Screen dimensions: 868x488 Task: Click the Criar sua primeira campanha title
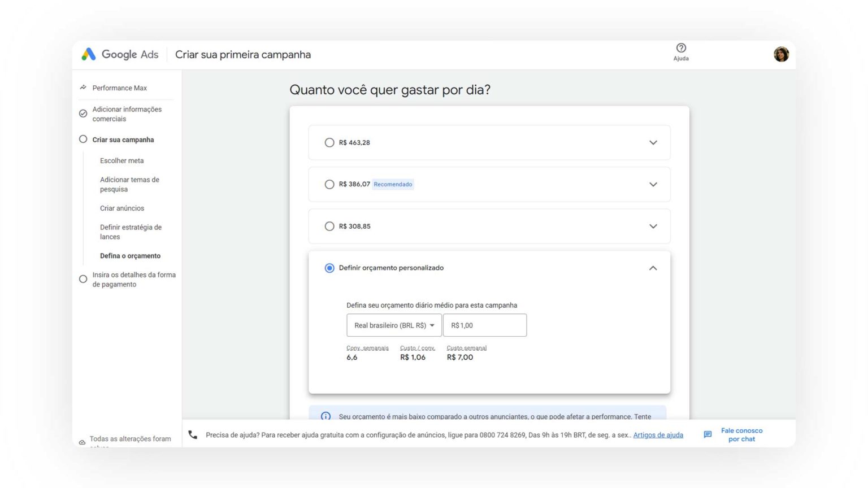(243, 54)
